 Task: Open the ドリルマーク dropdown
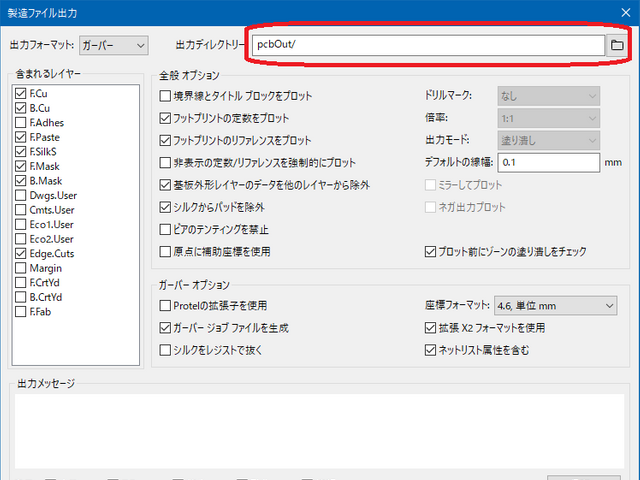pyautogui.click(x=549, y=96)
